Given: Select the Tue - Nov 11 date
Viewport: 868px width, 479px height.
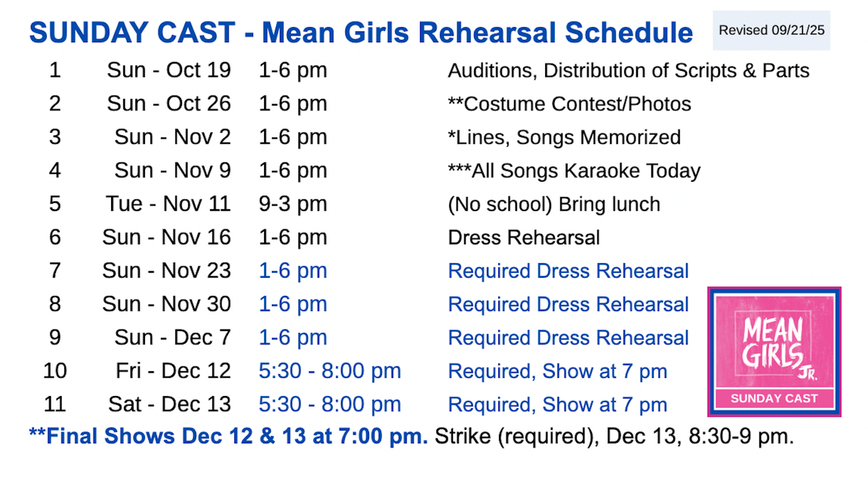Looking at the screenshot, I should pos(168,204).
